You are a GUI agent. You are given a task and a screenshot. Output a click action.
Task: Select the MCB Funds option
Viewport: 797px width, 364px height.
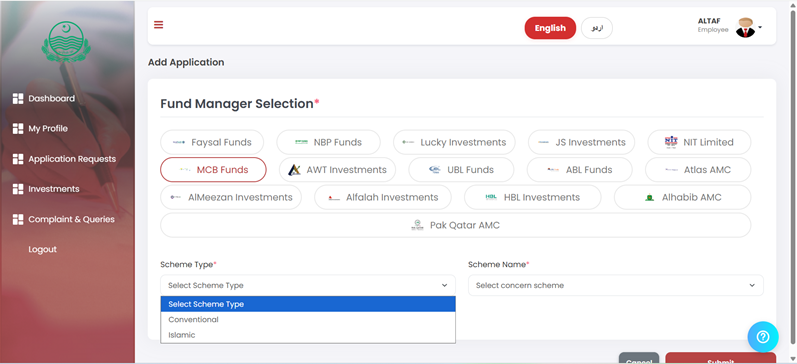(213, 170)
